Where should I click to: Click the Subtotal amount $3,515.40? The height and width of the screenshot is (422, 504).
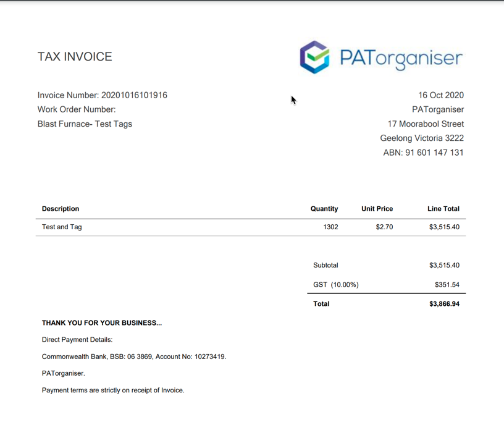click(444, 265)
